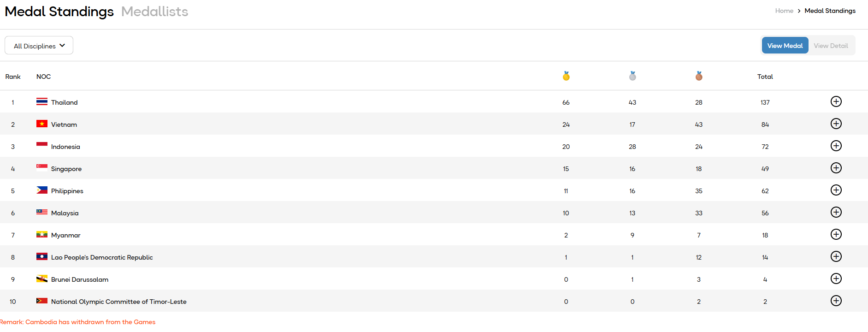Expand the Myanmar row details

(x=836, y=234)
